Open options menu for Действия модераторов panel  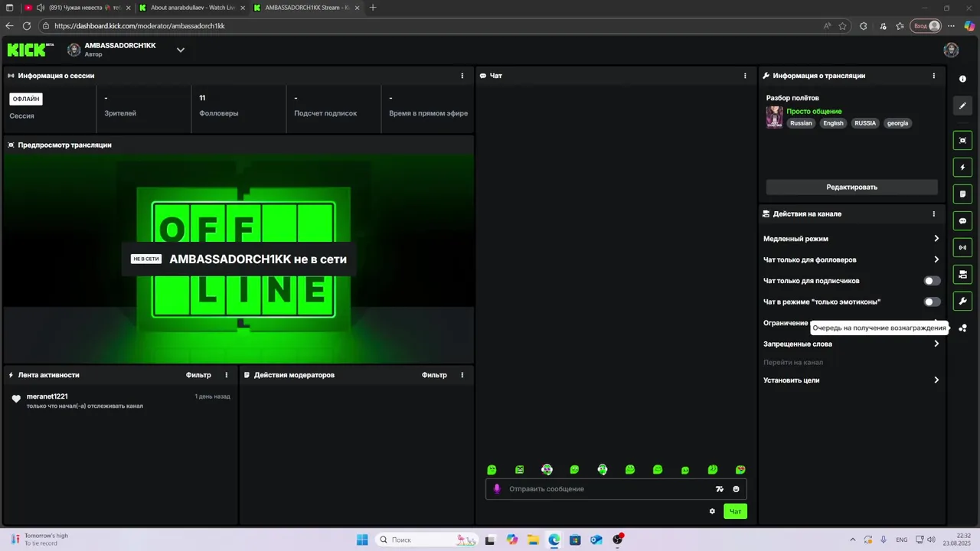[462, 375]
